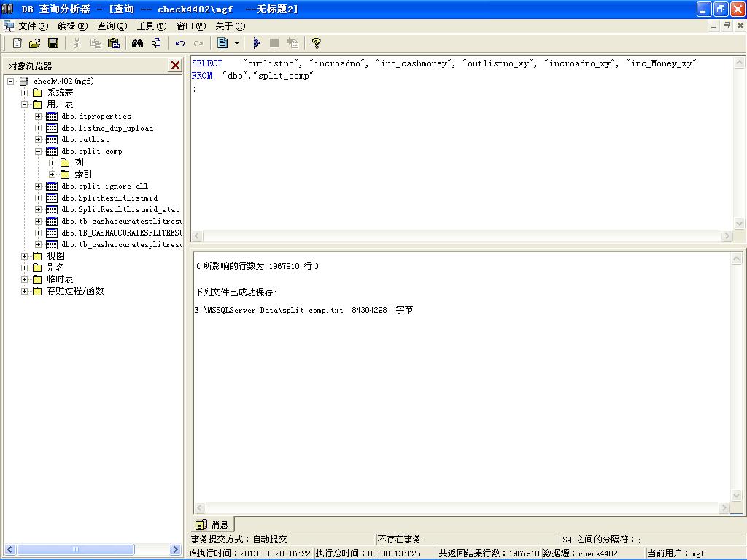The width and height of the screenshot is (747, 560).
Task: Click the Redo arrow icon
Action: [198, 43]
